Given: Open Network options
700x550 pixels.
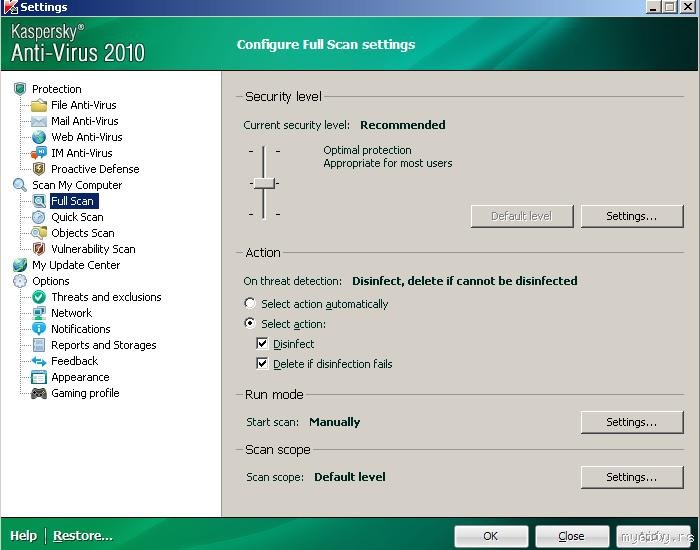Looking at the screenshot, I should (x=71, y=313).
